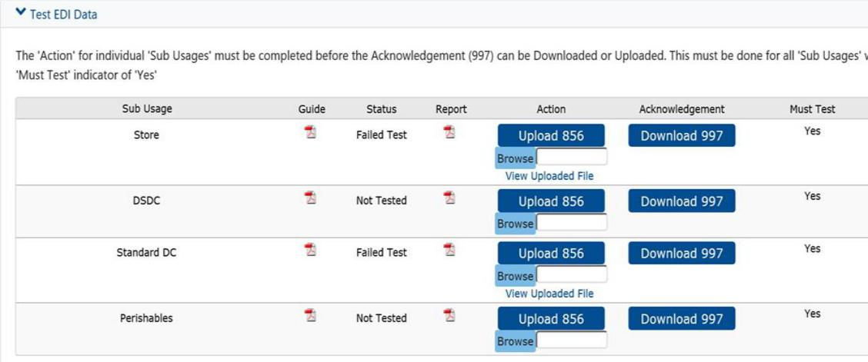Open the Store report PDF icon
The width and height of the screenshot is (868, 362).
tap(449, 133)
